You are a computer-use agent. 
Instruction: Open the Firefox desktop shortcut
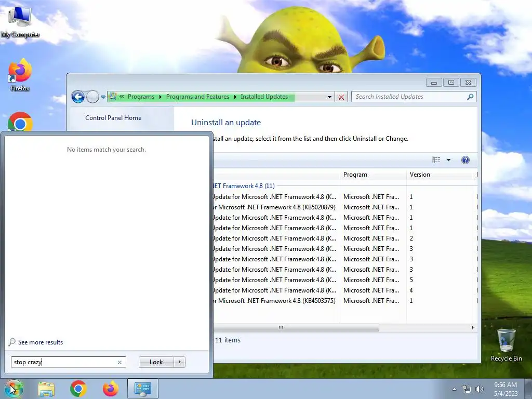20,75
